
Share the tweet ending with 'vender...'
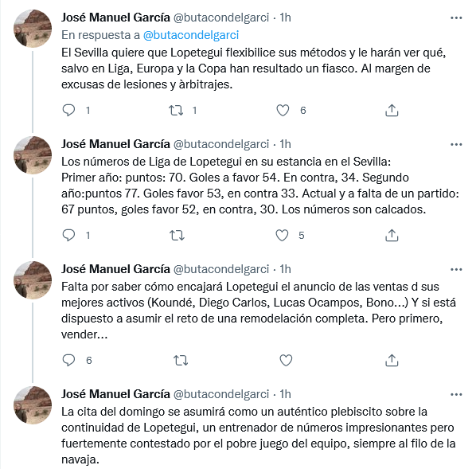(x=392, y=361)
